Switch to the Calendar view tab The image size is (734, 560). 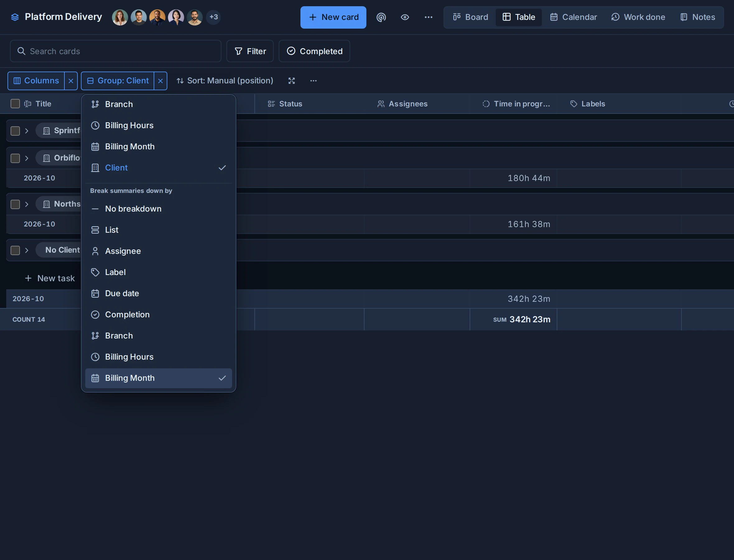click(x=574, y=17)
